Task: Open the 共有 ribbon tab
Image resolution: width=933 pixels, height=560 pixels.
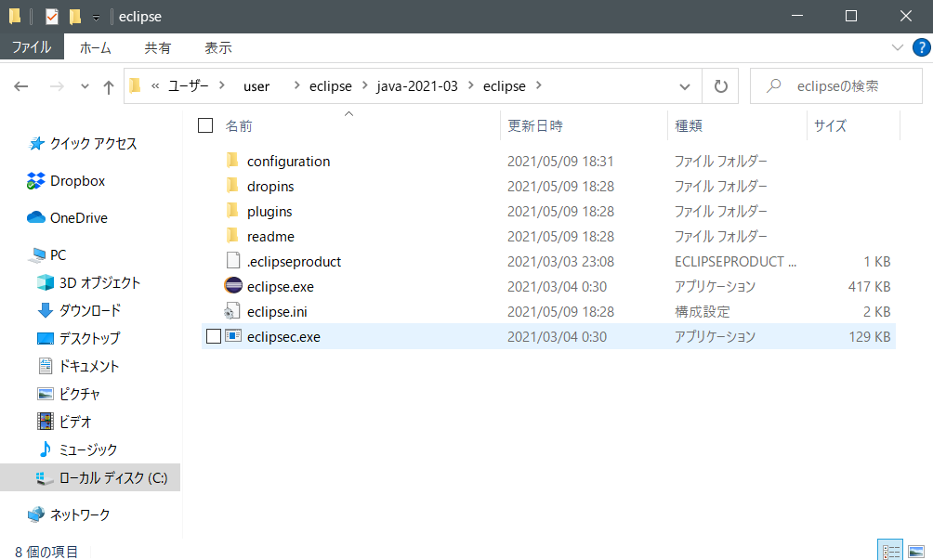Action: point(158,47)
